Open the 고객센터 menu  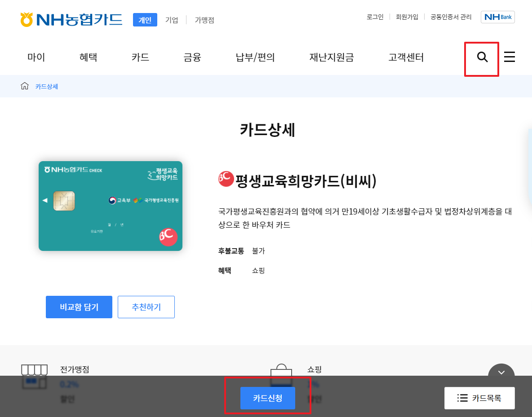point(406,57)
